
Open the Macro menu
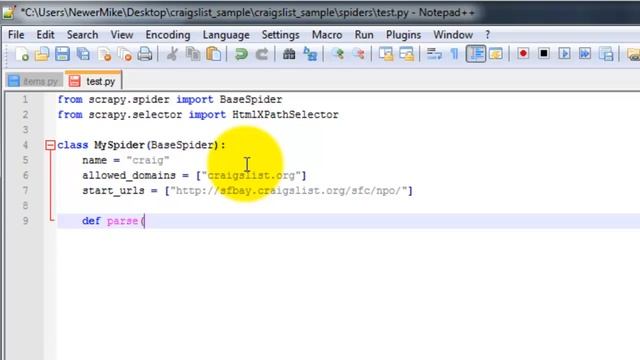click(x=327, y=35)
